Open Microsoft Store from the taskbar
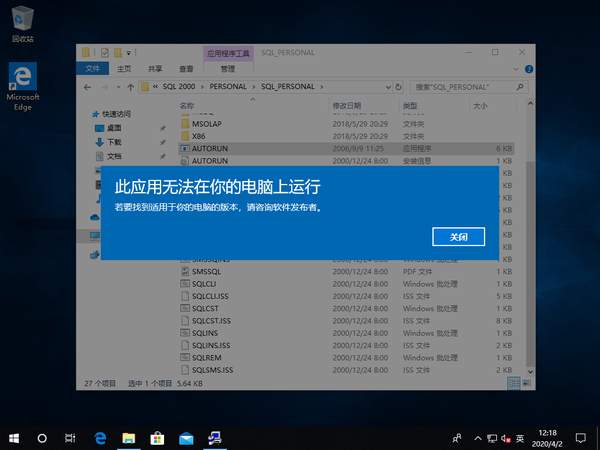The image size is (600, 450). pyautogui.click(x=157, y=438)
